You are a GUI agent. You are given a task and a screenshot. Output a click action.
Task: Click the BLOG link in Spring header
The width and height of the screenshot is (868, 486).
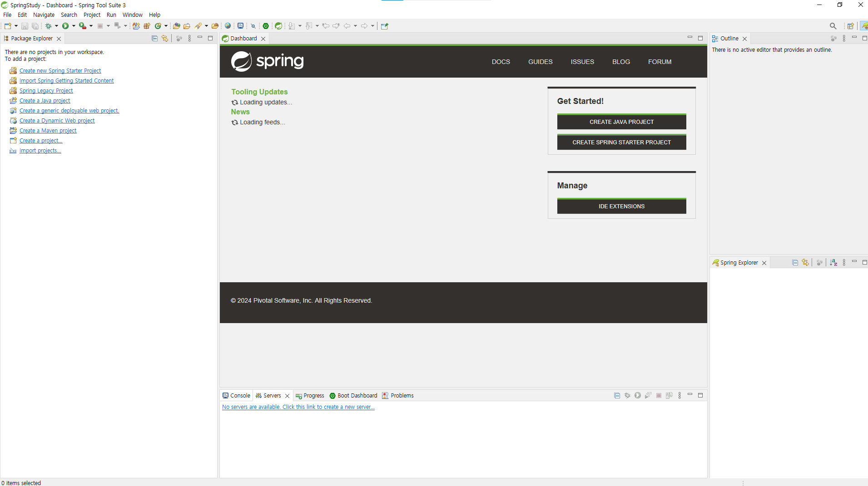(621, 62)
